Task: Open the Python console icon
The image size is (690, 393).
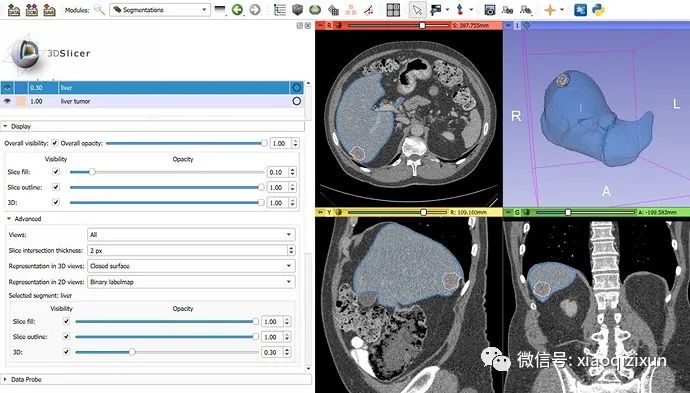Action: point(598,10)
